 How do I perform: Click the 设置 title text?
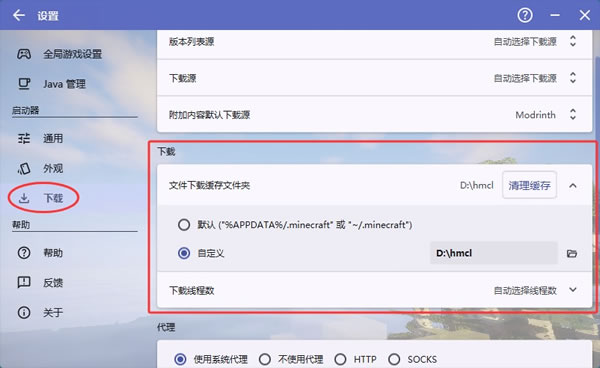click(x=48, y=16)
